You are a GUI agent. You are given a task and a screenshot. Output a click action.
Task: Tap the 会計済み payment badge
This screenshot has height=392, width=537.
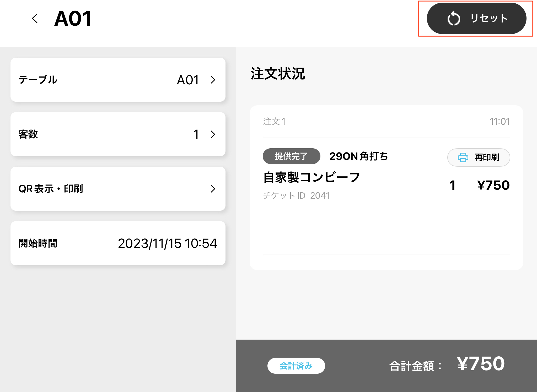296,366
